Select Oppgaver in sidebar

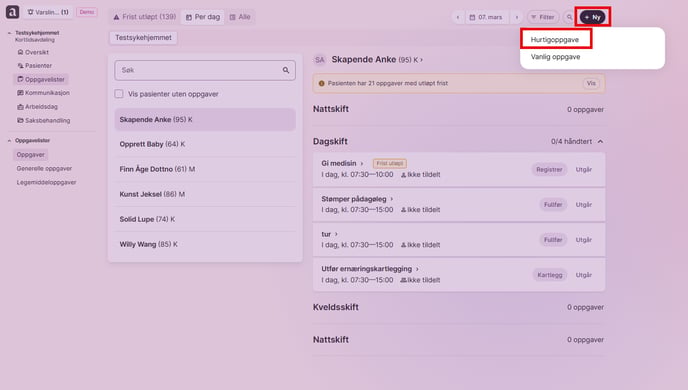pos(30,154)
